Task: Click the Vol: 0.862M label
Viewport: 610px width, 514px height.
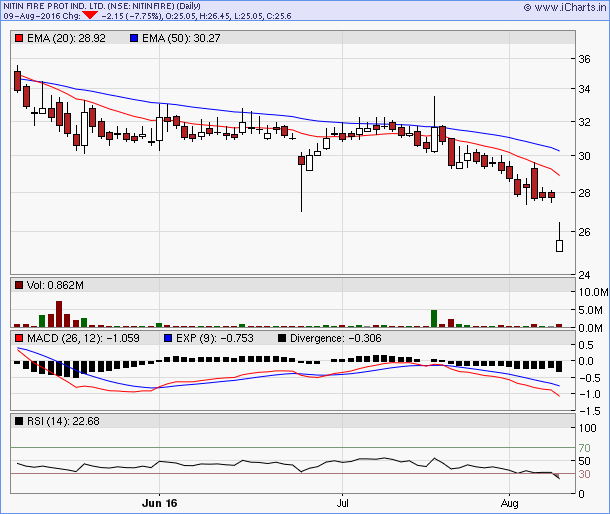Action: click(55, 285)
